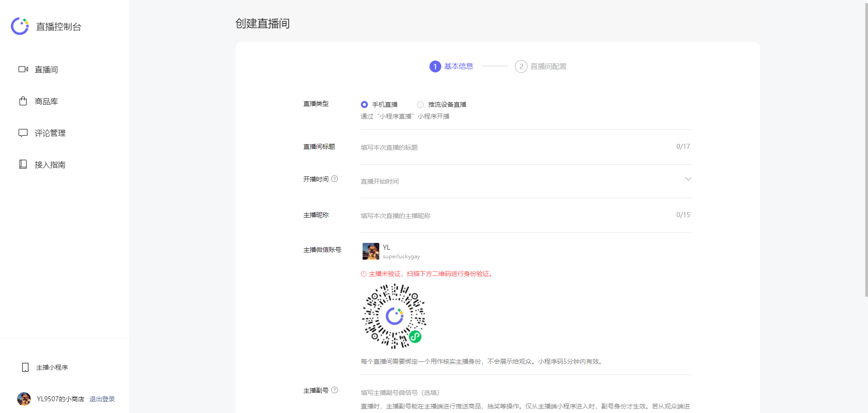Image resolution: width=868 pixels, height=413 pixels.
Task: Click the help icon next to 主播副号
Action: point(335,390)
